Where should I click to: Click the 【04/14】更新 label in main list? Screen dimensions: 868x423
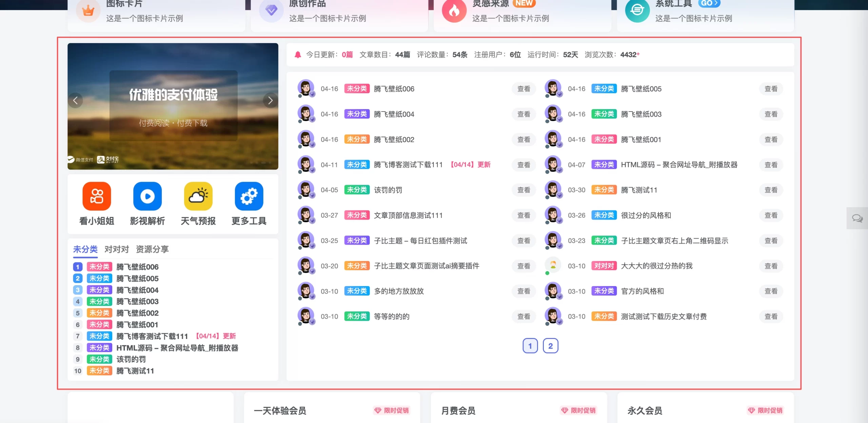470,165
